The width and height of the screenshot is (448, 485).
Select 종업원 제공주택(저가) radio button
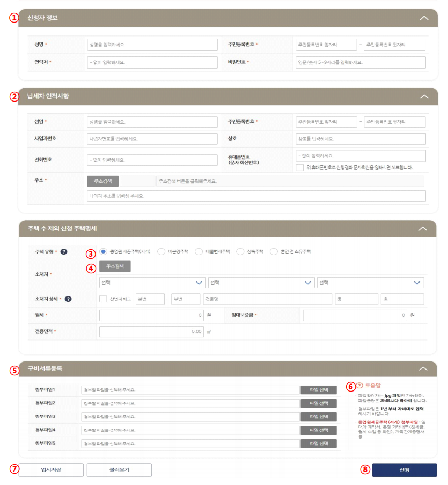[x=103, y=251]
